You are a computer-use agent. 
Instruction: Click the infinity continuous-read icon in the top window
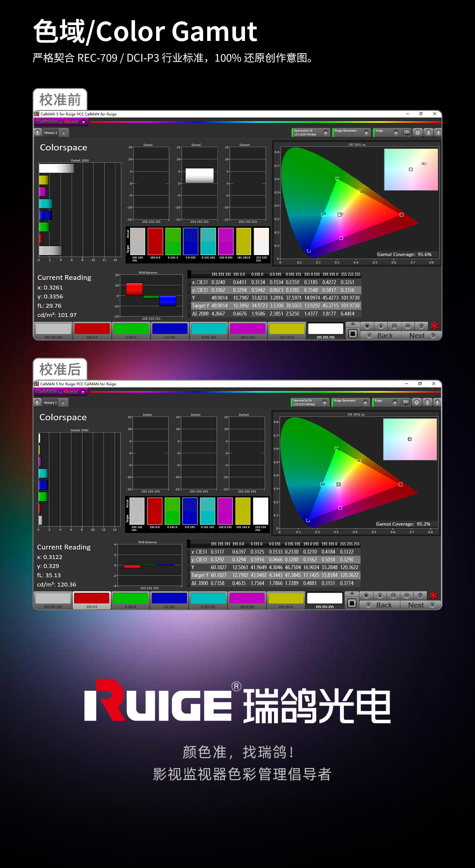pos(408,326)
